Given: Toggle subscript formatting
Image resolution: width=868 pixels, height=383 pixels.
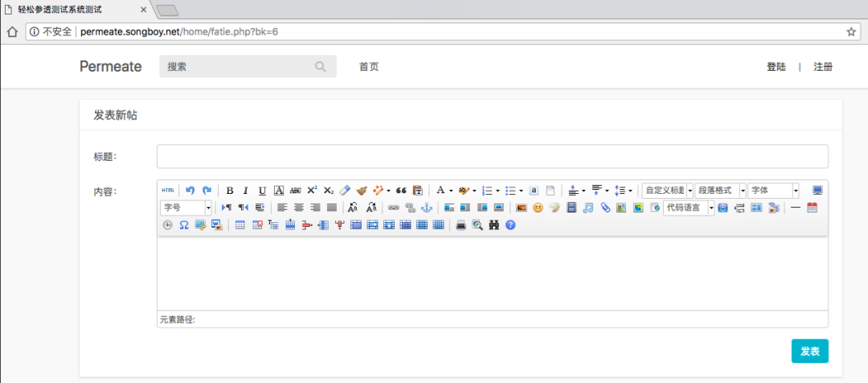Looking at the screenshot, I should (329, 191).
